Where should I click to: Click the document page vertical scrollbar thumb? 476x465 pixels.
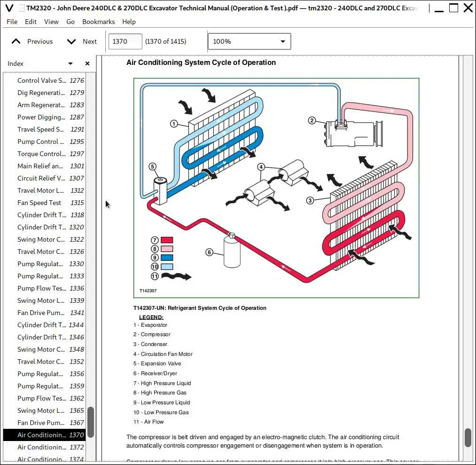point(468,438)
